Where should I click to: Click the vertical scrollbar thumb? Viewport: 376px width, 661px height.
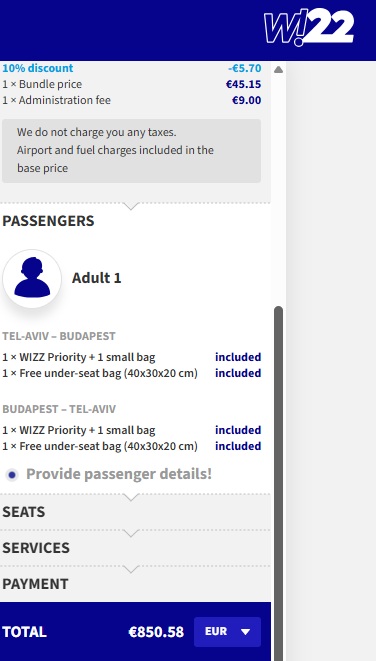click(278, 481)
